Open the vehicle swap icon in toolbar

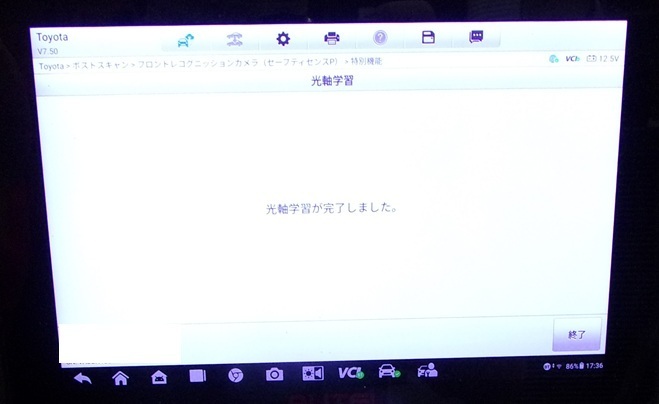coord(235,40)
